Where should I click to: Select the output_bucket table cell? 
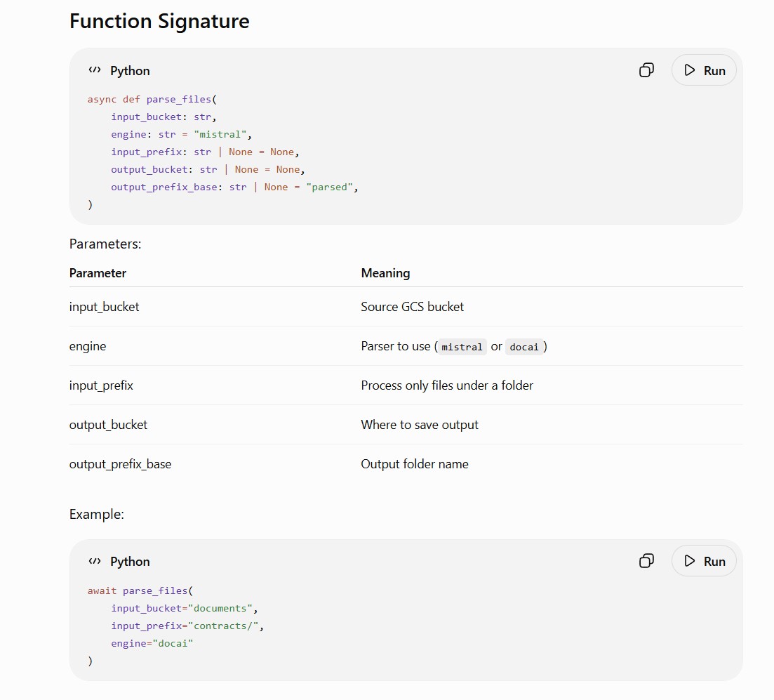pos(108,425)
